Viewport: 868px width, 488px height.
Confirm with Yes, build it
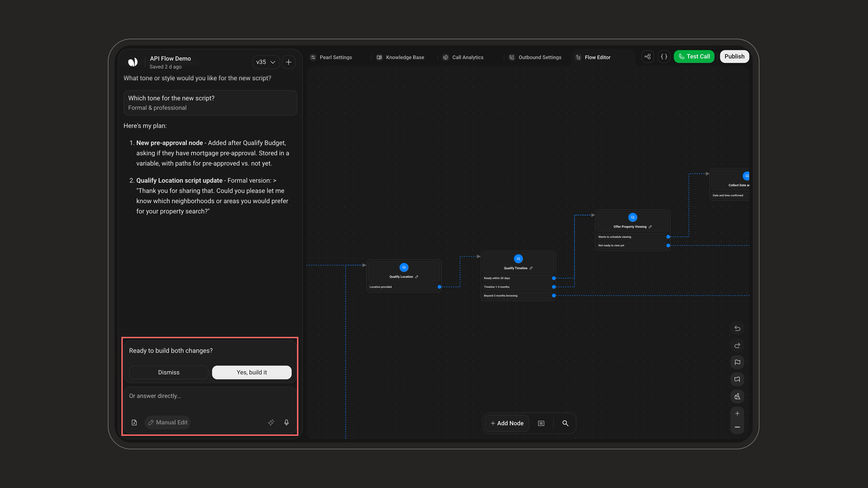252,372
